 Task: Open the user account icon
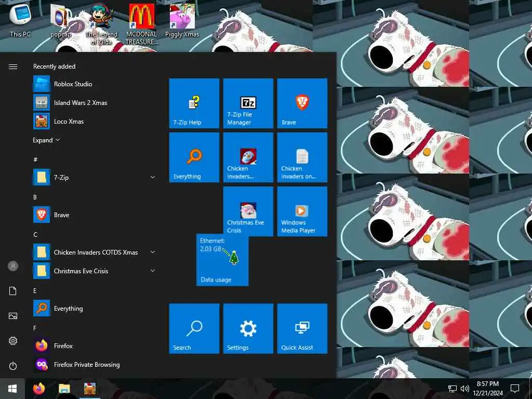(13, 266)
